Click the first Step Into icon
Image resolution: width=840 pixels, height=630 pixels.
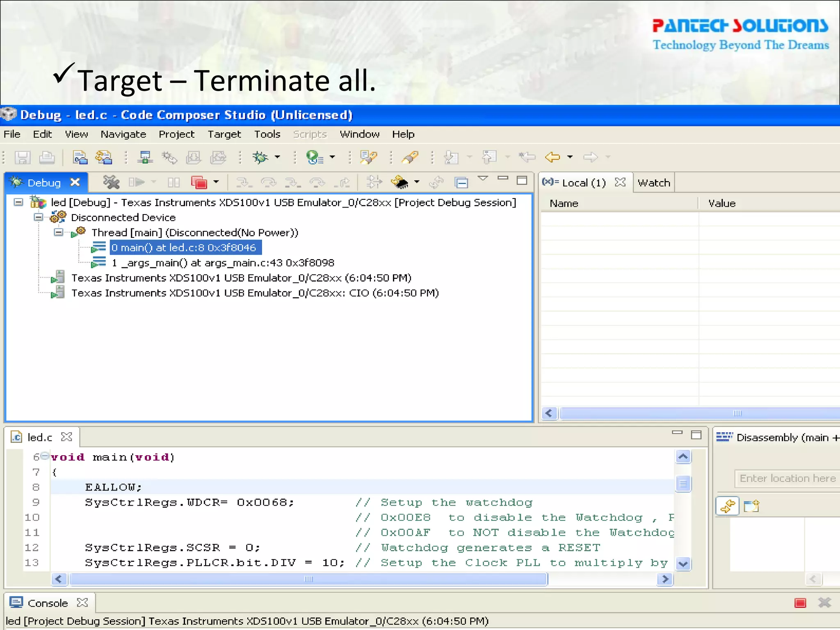coord(244,183)
